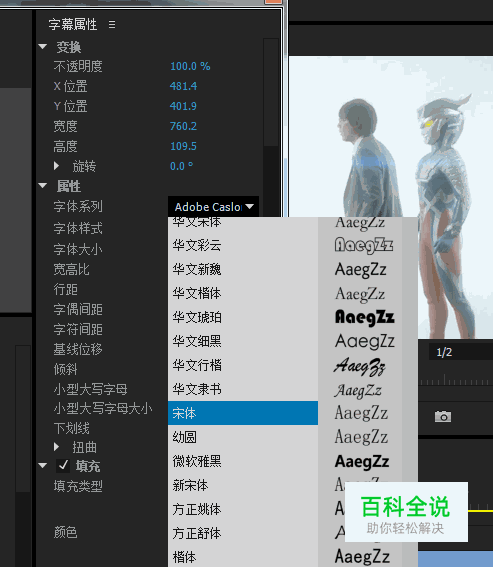Choose 方正姚体 font entry
Screen dimensions: 493x567
243,509
